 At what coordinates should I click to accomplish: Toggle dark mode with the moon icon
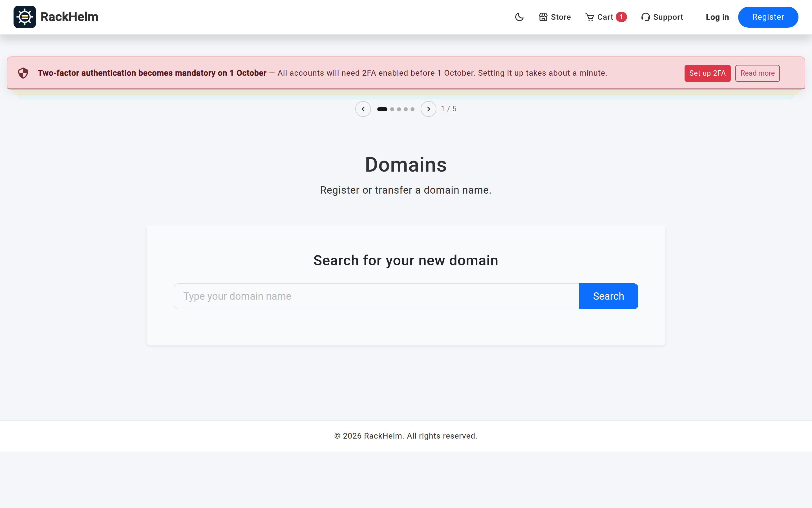tap(519, 17)
